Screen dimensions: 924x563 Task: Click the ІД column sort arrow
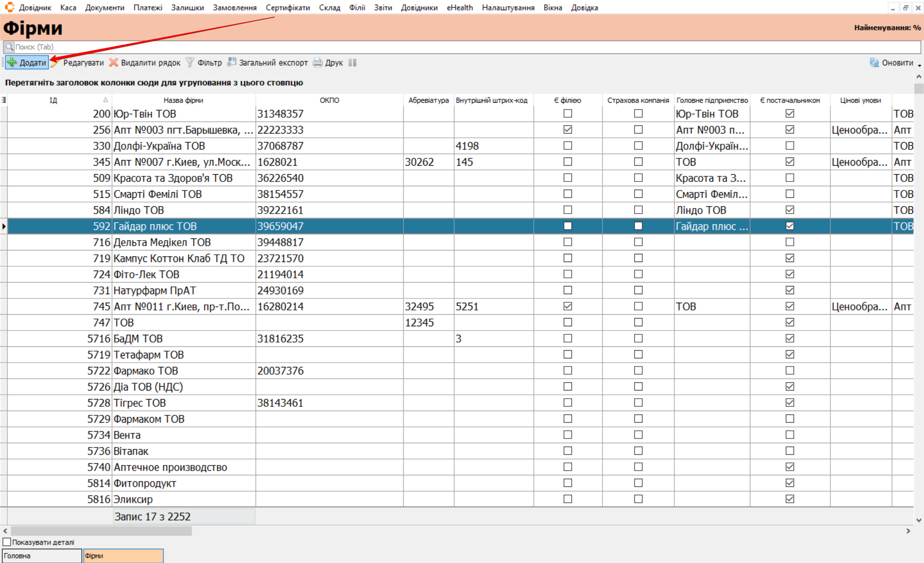click(105, 100)
